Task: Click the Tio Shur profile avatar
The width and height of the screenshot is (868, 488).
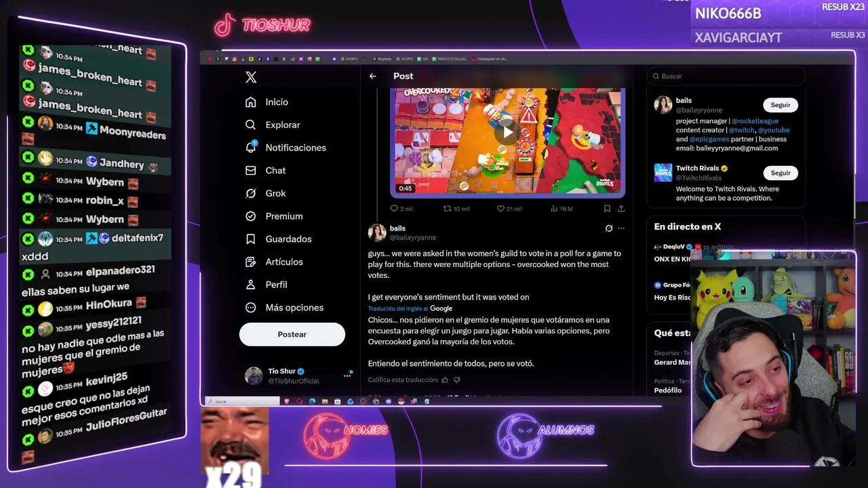Action: coord(254,375)
